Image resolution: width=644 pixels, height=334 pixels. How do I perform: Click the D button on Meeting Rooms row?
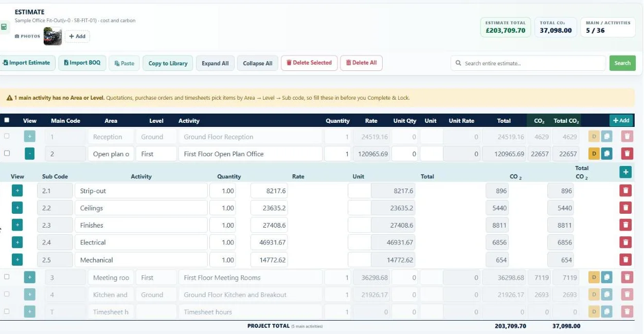coord(594,277)
